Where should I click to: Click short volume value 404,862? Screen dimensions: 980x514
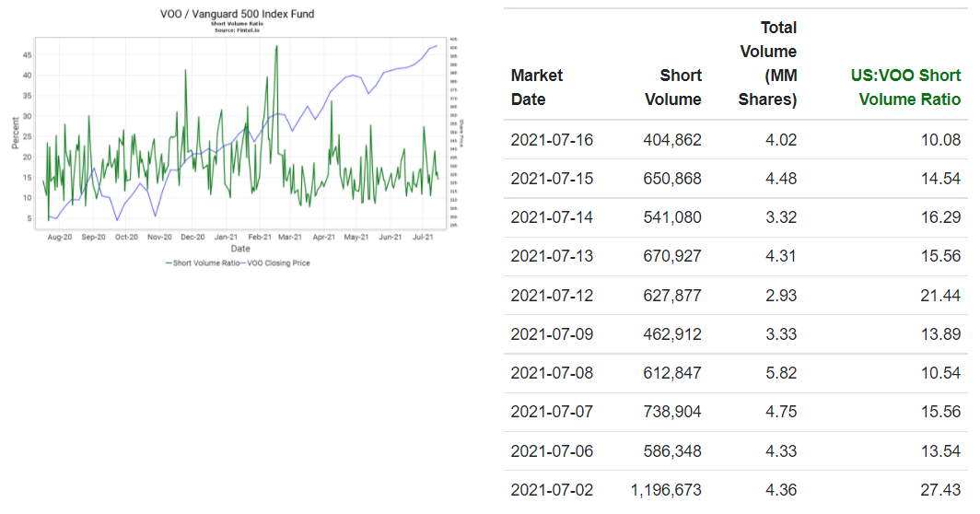click(x=672, y=139)
